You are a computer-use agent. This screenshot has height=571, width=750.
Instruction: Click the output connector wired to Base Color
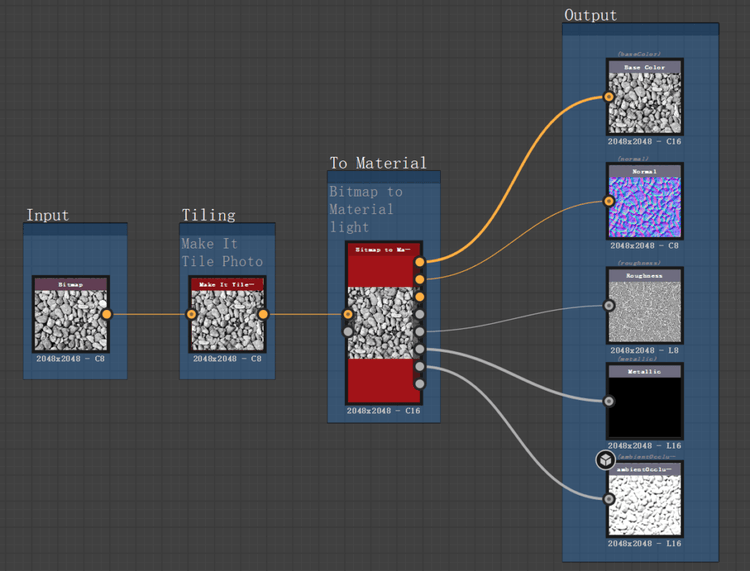pos(419,262)
